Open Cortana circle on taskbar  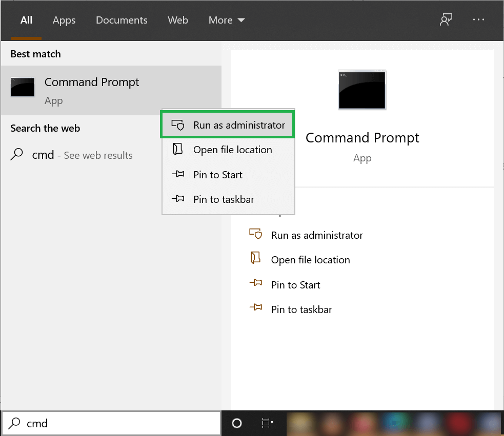pos(236,423)
